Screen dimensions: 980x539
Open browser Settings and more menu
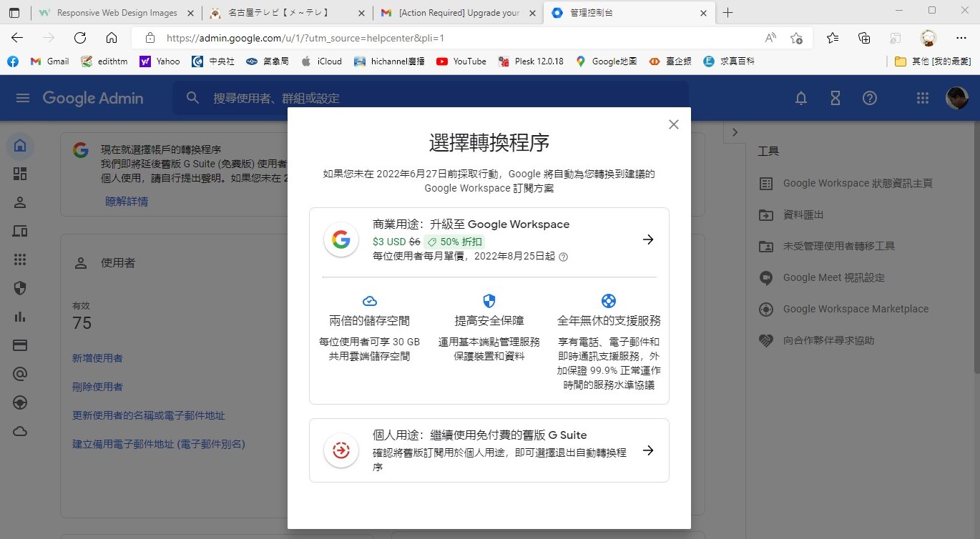[x=961, y=38]
